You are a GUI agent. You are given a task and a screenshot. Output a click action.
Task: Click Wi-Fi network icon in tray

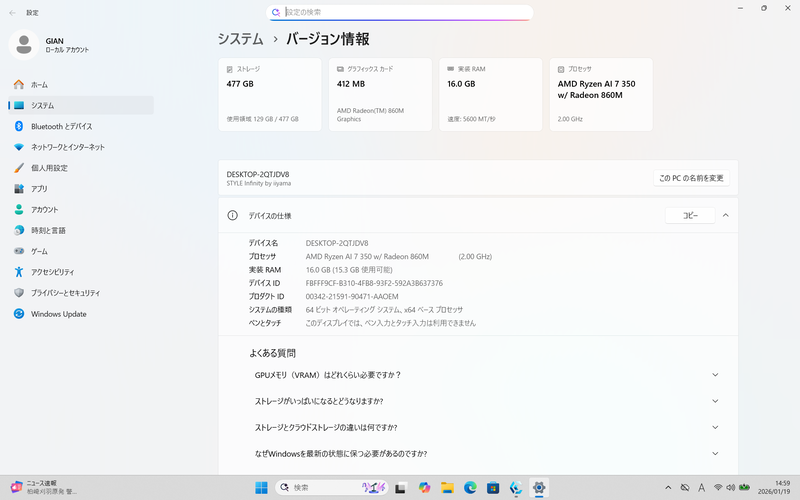pyautogui.click(x=718, y=488)
